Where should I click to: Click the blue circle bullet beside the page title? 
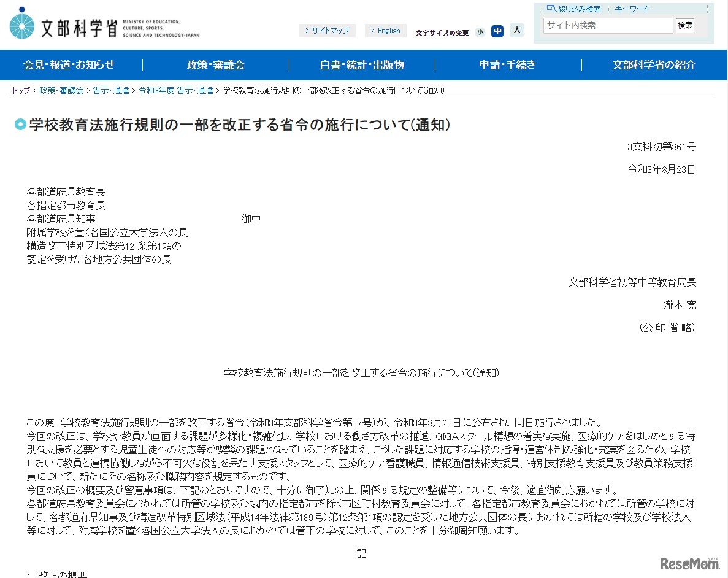(x=21, y=125)
